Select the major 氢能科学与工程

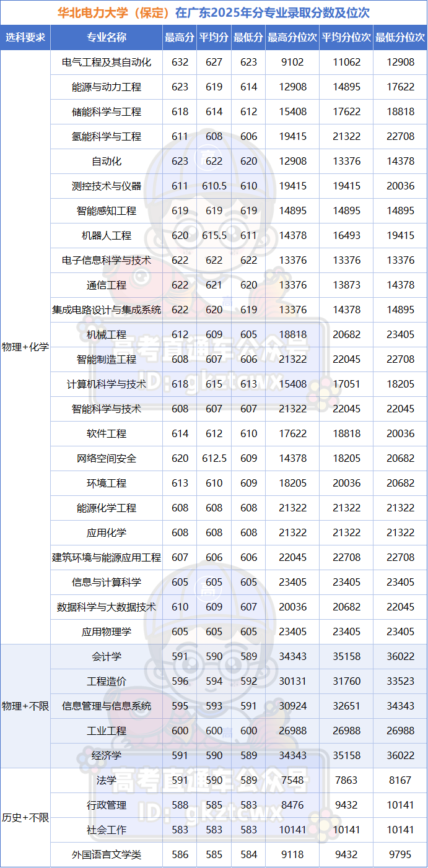[107, 136]
